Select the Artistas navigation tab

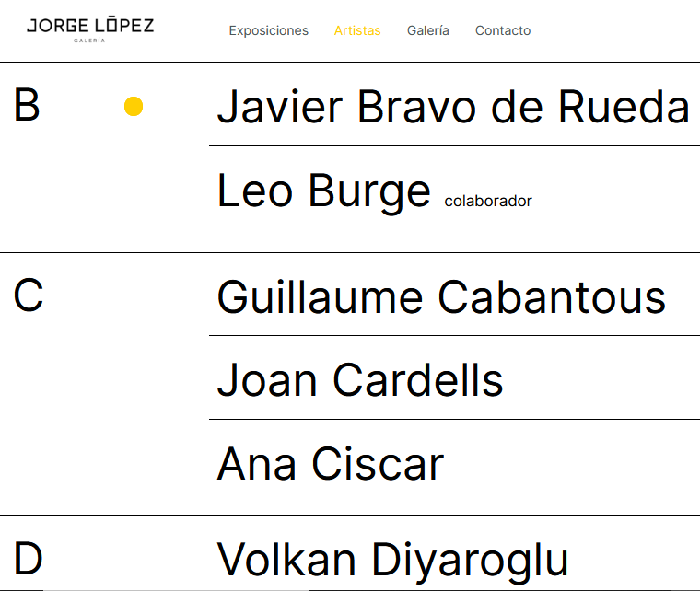(357, 30)
